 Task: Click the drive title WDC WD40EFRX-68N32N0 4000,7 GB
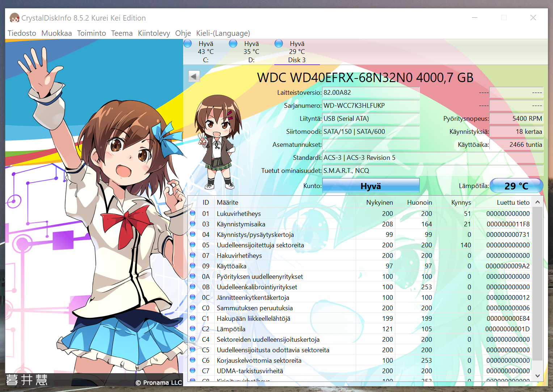(x=365, y=77)
